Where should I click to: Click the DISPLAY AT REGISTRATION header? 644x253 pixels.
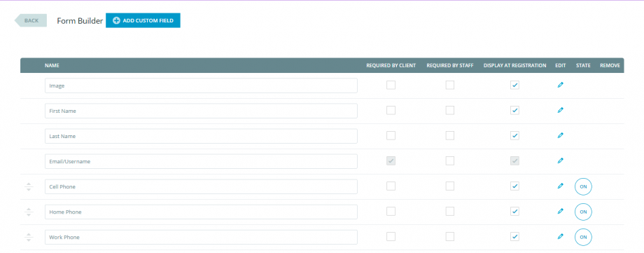click(x=514, y=65)
